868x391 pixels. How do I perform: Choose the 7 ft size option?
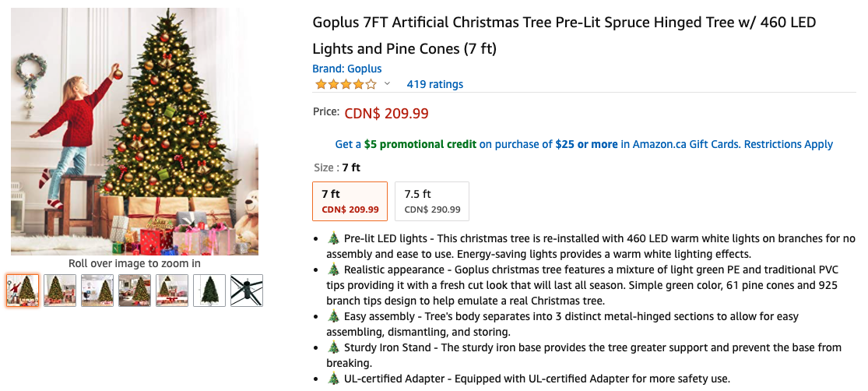[350, 201]
